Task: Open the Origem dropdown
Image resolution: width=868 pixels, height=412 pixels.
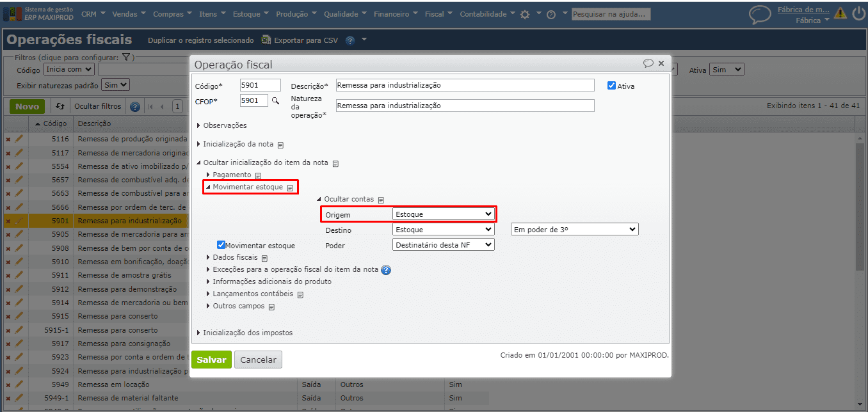Action: (x=443, y=214)
